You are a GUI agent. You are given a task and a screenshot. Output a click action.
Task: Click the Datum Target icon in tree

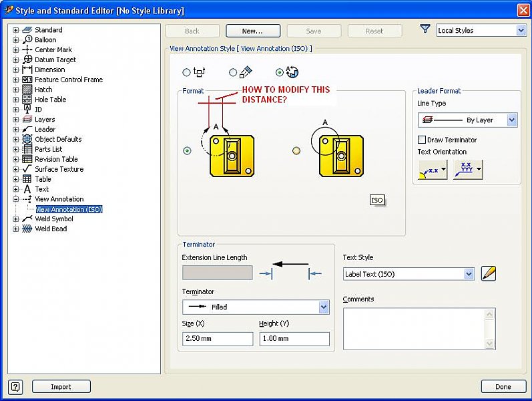(27, 59)
